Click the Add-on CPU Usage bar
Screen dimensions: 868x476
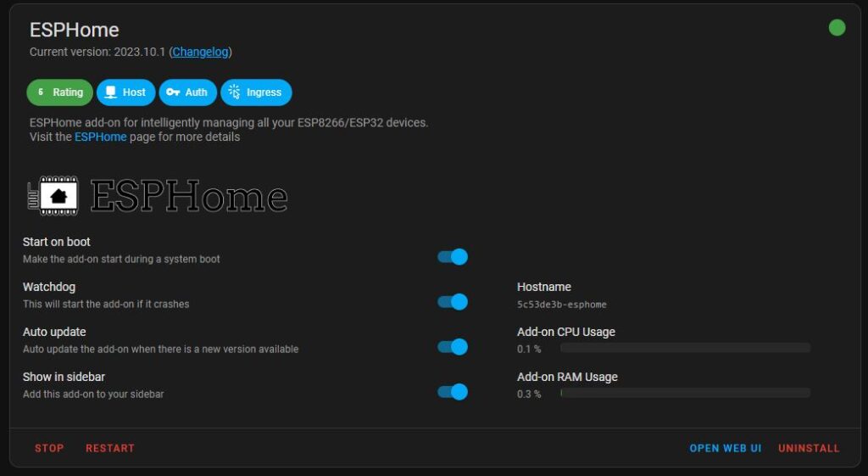coord(685,348)
